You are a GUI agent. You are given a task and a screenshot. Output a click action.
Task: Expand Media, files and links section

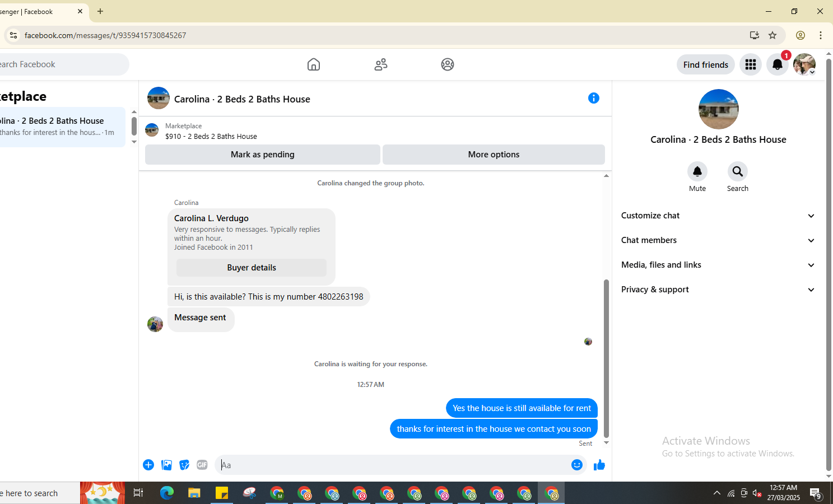(x=718, y=265)
